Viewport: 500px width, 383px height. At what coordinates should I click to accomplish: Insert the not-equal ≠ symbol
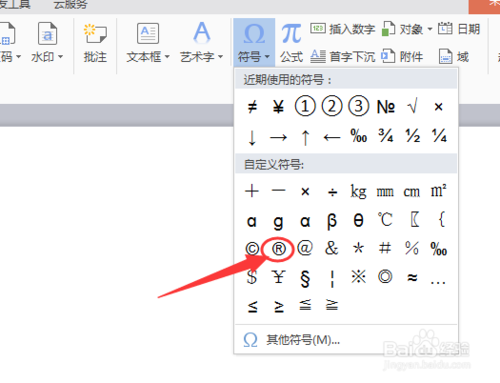pyautogui.click(x=252, y=107)
